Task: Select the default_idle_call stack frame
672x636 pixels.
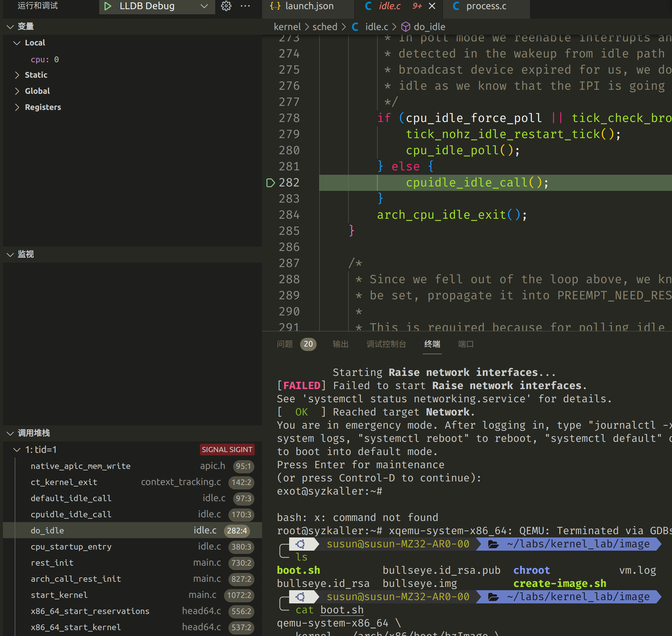Action: (x=133, y=498)
